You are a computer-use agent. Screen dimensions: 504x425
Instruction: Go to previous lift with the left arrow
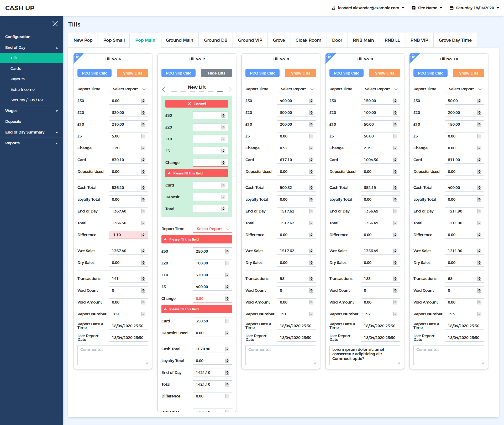point(164,89)
